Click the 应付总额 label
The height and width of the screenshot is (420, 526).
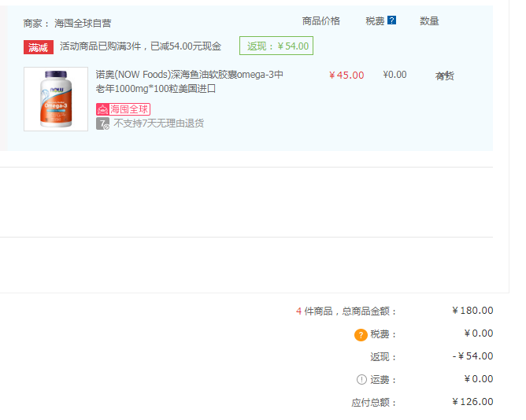tap(373, 402)
